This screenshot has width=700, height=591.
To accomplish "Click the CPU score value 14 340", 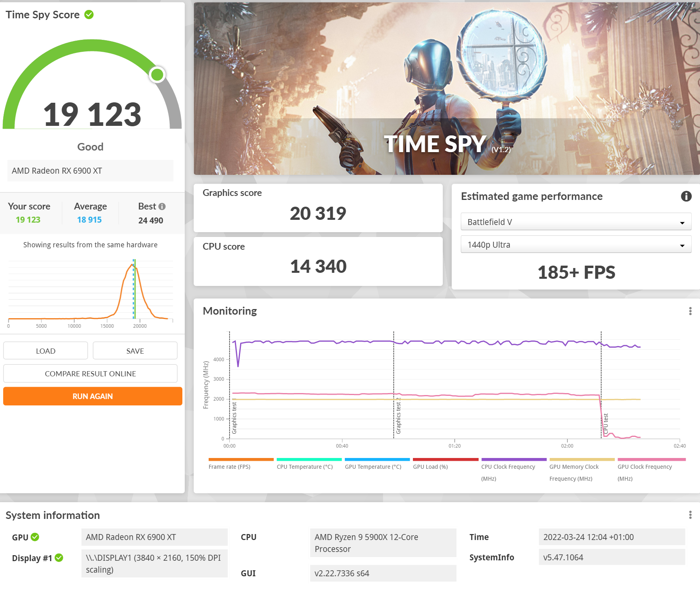I will point(318,266).
